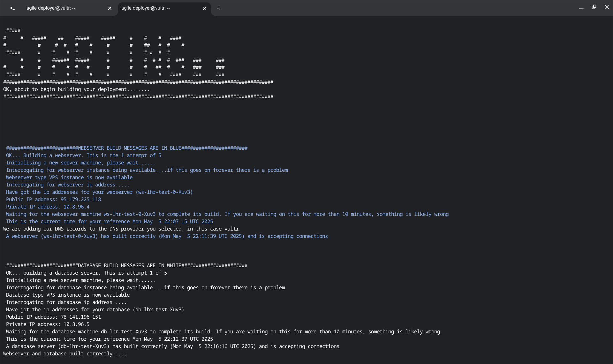Viewport: 613px width, 364px height.
Task: Click the 'Webserver and database built correctly' line
Action: (65, 354)
